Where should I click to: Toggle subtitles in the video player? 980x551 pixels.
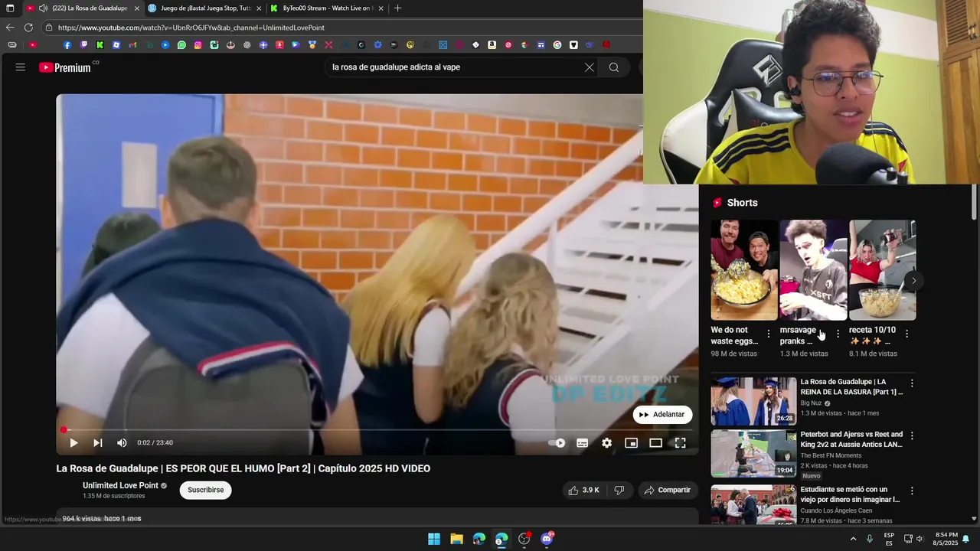pyautogui.click(x=582, y=442)
